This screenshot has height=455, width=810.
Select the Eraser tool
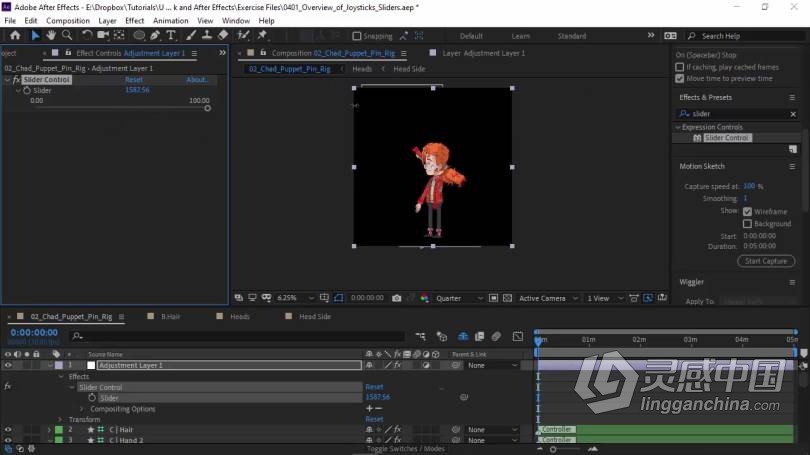pyautogui.click(x=223, y=35)
